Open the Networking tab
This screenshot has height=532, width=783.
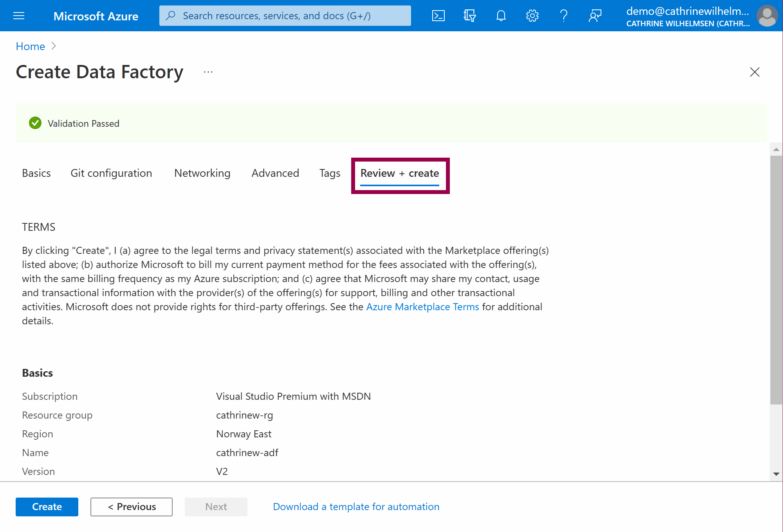[202, 173]
